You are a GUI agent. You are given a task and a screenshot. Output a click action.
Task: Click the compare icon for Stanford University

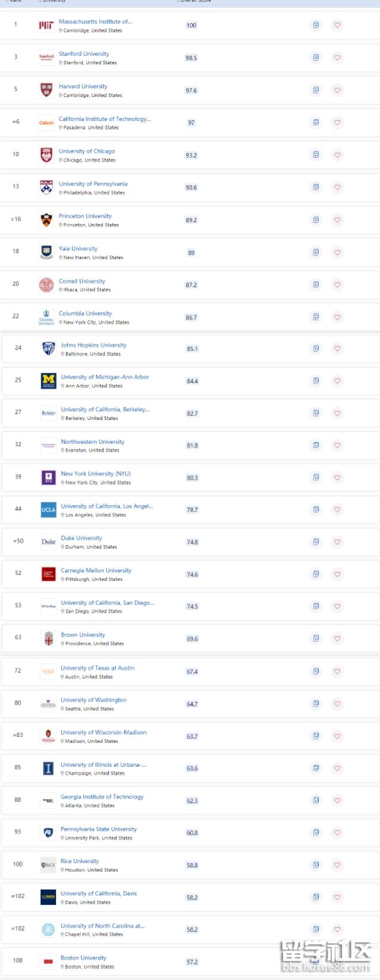(316, 58)
